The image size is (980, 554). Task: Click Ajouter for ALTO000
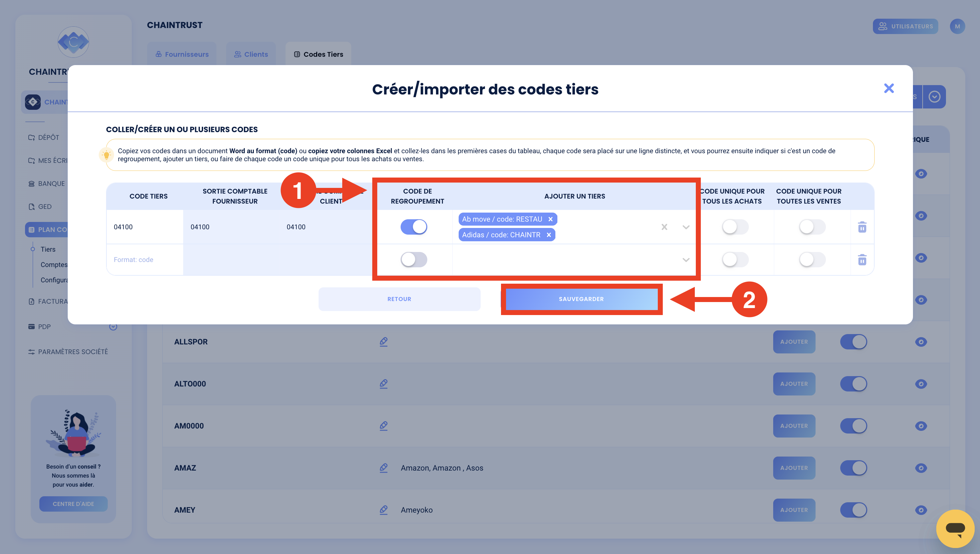[x=794, y=383]
